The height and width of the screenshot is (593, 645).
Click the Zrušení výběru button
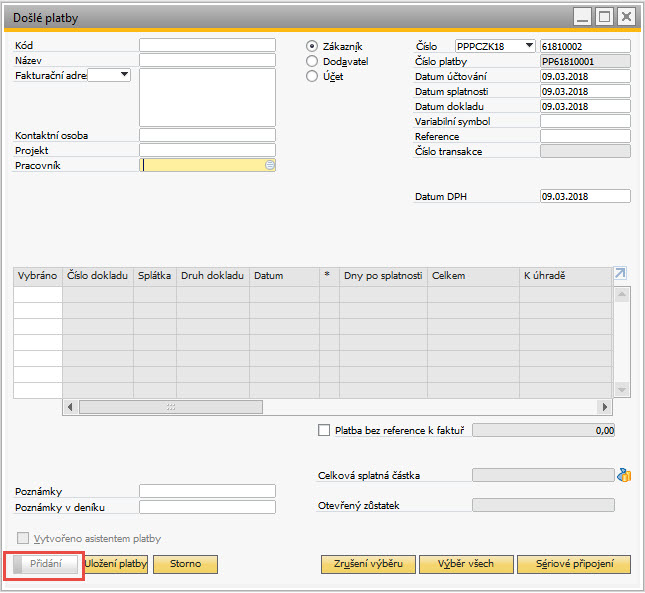pos(368,564)
